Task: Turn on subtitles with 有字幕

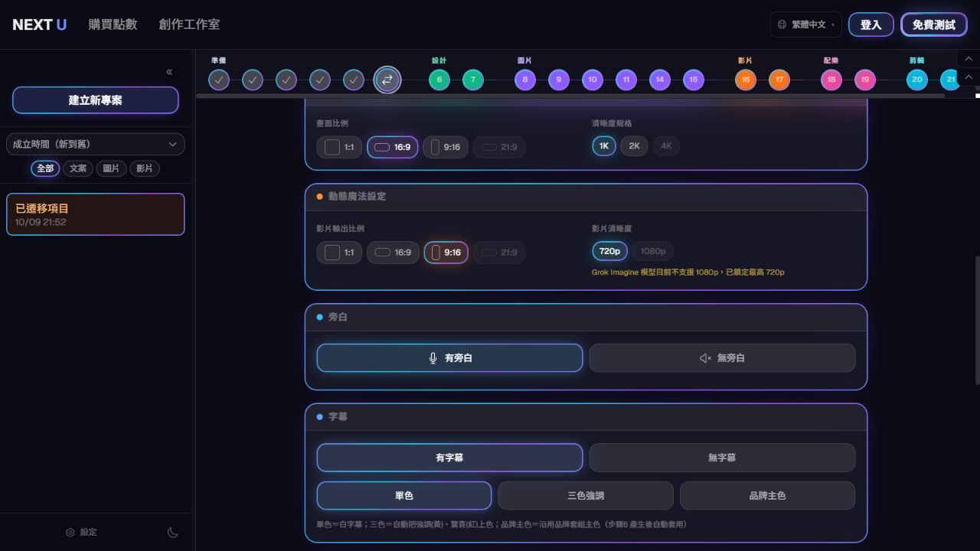Action: (449, 458)
